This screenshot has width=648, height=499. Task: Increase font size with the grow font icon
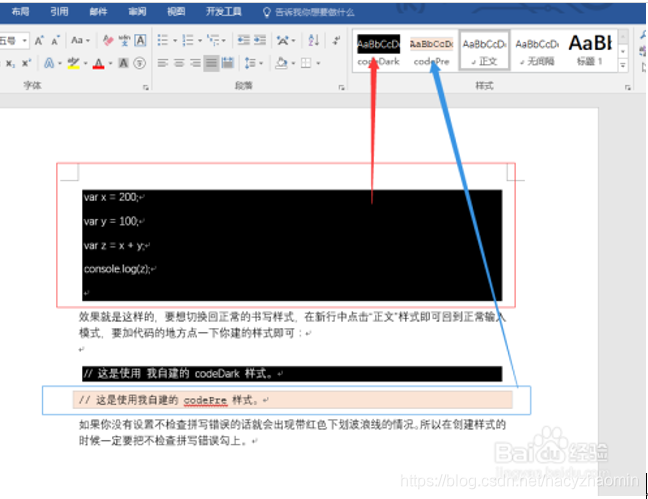tap(39, 41)
